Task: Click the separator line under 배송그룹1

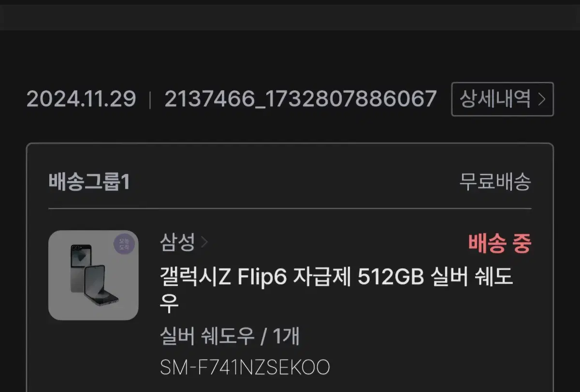Action: coord(290,209)
